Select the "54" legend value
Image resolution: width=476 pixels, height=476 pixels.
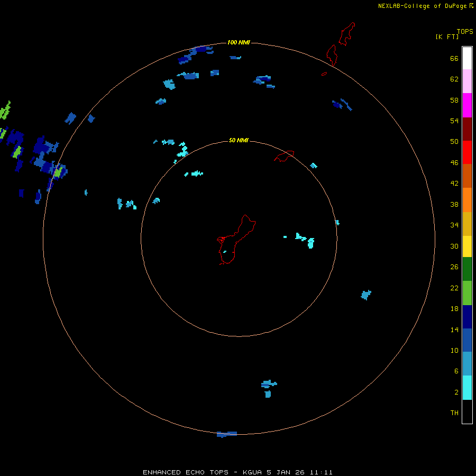[454, 121]
